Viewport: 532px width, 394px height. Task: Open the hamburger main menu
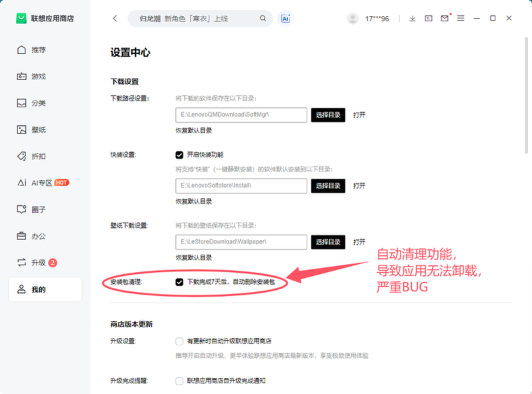coord(461,18)
